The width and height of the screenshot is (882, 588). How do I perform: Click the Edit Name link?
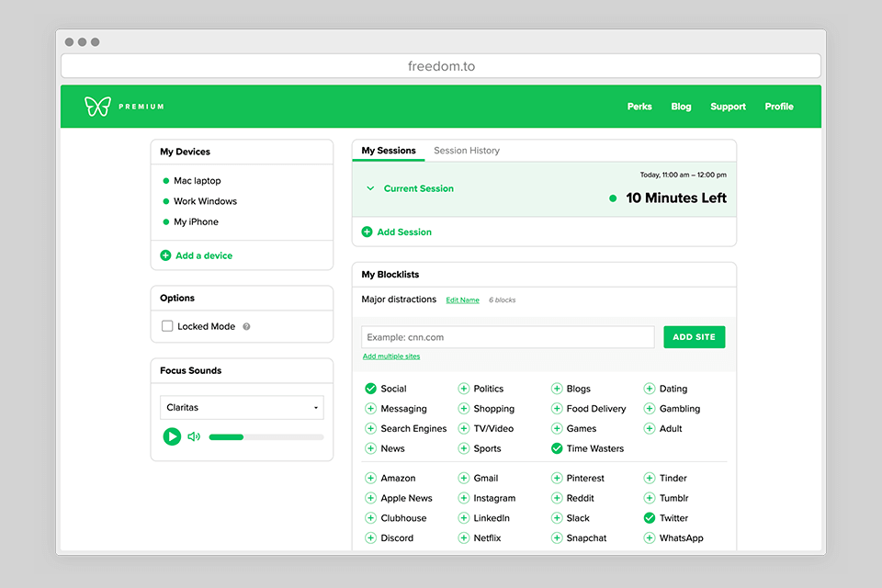point(462,300)
